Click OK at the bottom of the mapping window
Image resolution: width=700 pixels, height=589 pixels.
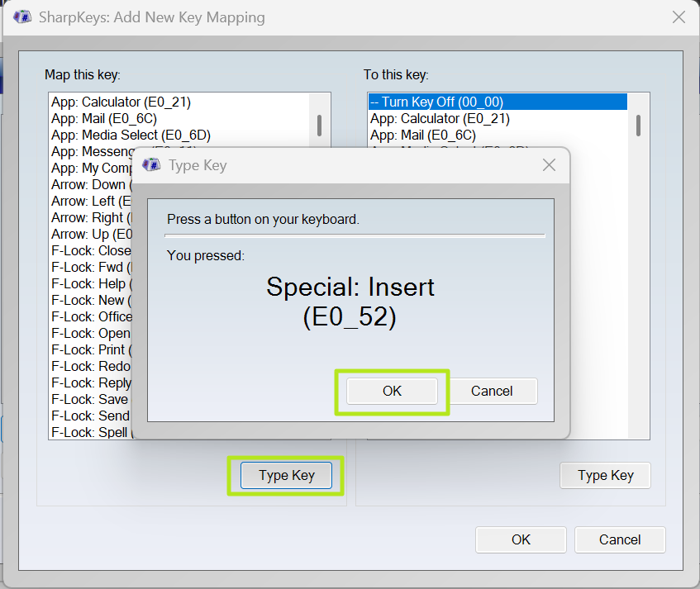(x=521, y=539)
